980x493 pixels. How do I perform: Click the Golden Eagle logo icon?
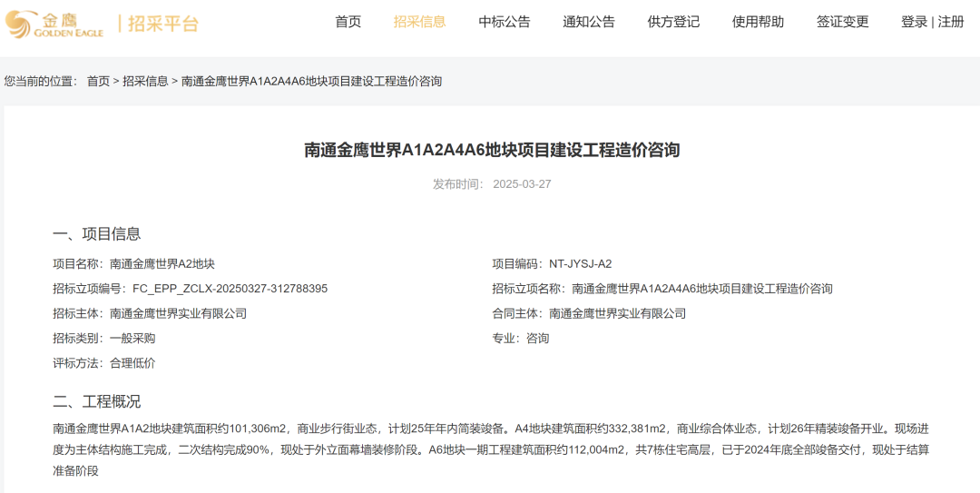point(54,24)
